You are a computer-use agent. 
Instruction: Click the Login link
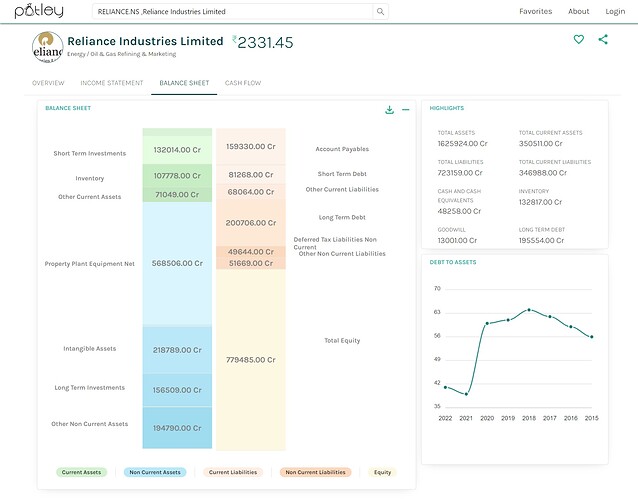click(x=615, y=11)
